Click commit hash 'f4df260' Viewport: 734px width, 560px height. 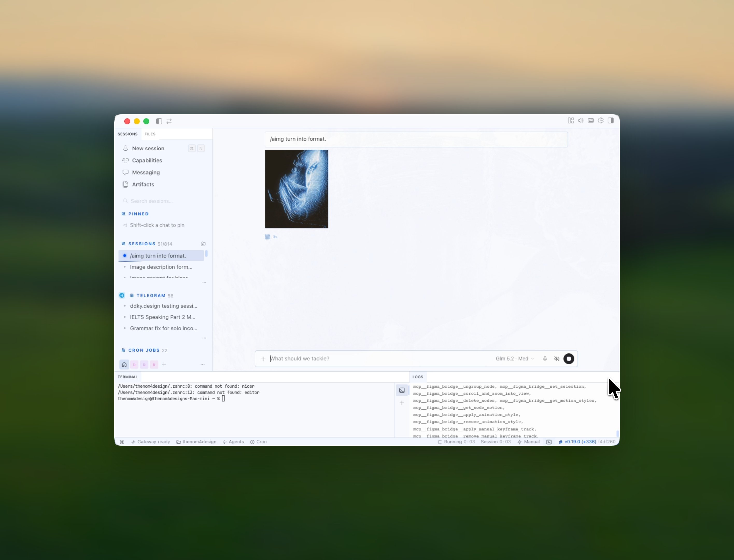607,442
